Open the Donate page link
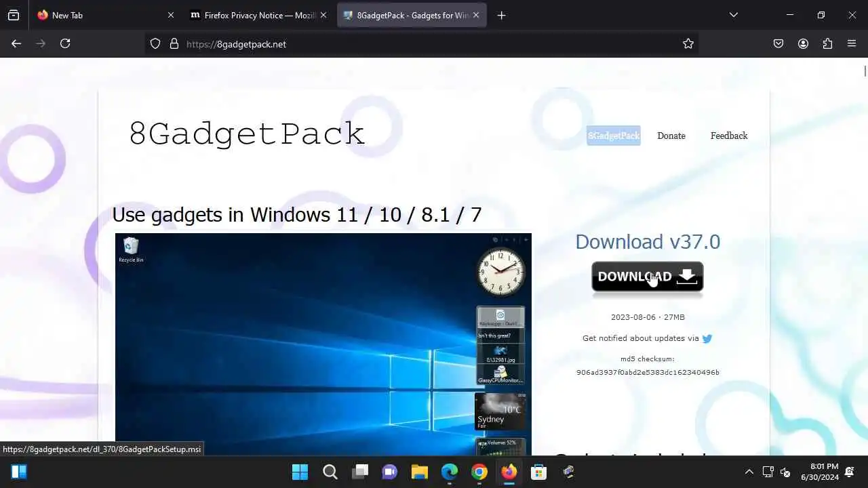The height and width of the screenshot is (488, 868). [671, 136]
